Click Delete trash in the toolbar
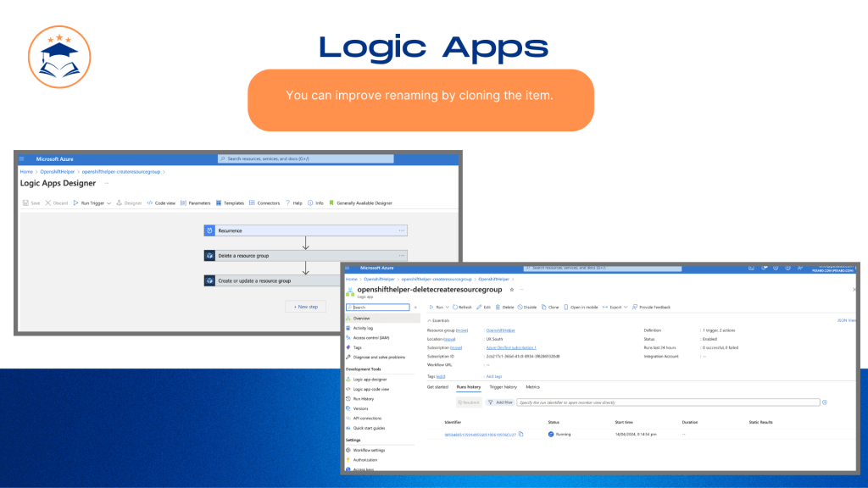The width and height of the screenshot is (868, 488). 505,307
